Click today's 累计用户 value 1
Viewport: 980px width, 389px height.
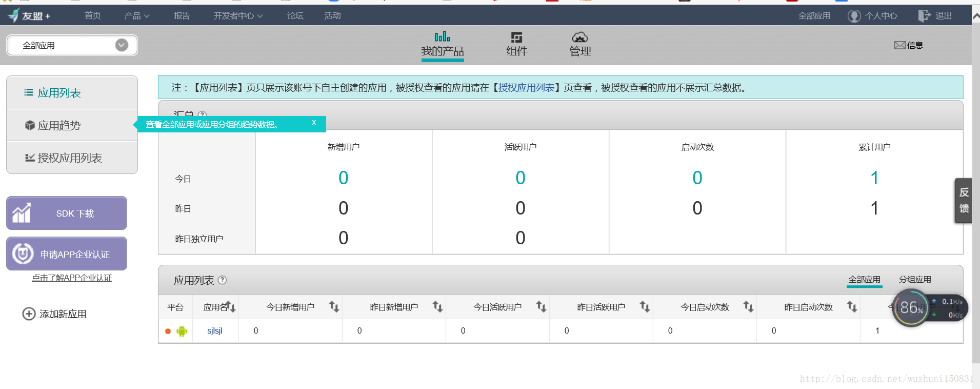tap(874, 178)
